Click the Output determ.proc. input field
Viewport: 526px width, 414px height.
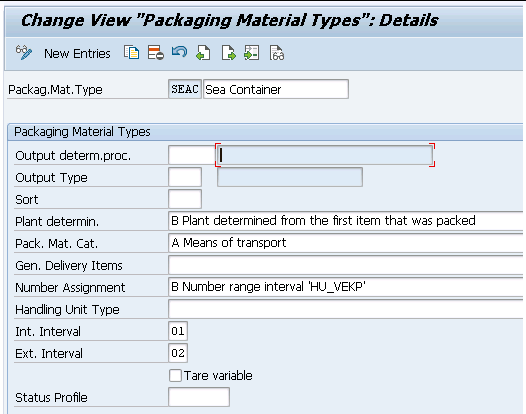[191, 155]
